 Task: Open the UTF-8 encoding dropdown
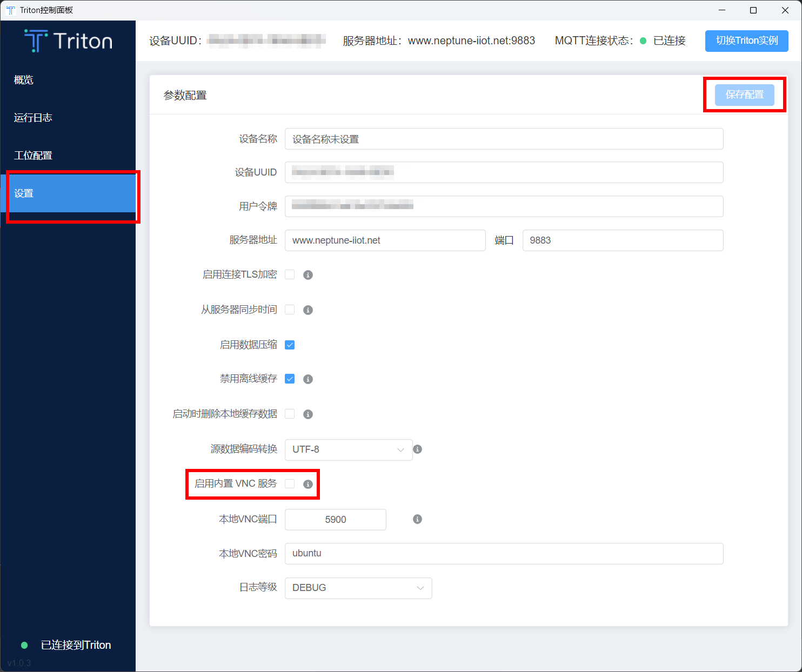pos(348,449)
